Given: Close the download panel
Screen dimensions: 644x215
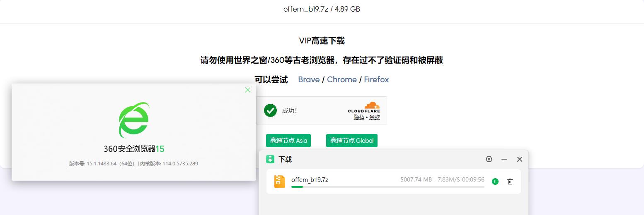Looking at the screenshot, I should (519, 159).
